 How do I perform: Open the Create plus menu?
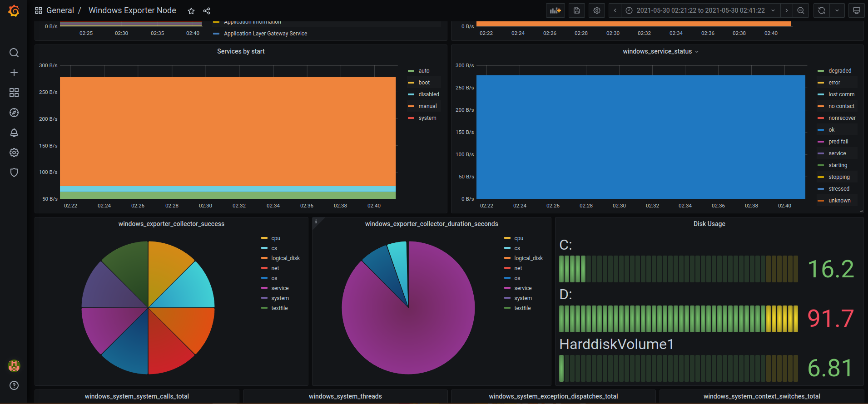(14, 73)
